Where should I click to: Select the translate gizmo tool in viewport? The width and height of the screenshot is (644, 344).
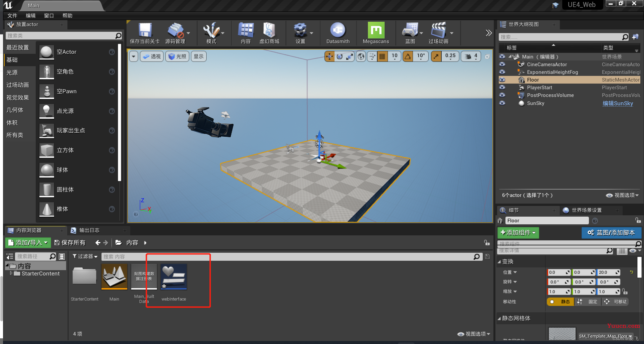tap(330, 56)
